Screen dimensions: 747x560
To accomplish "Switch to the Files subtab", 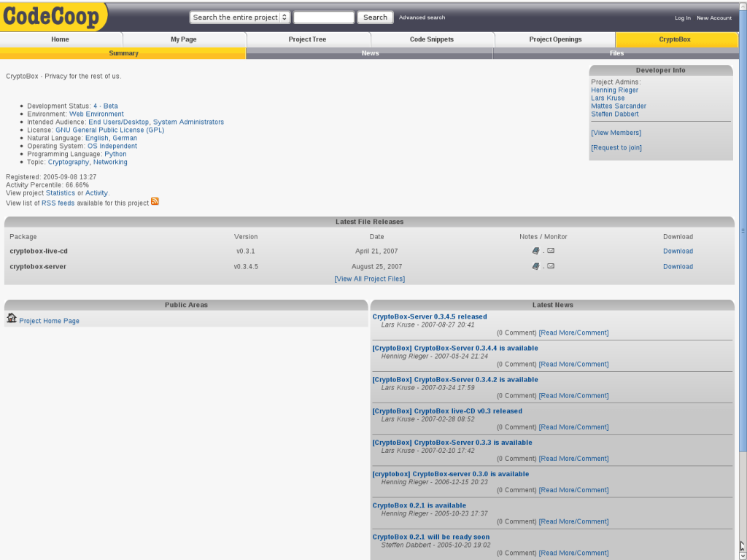I will pos(616,53).
